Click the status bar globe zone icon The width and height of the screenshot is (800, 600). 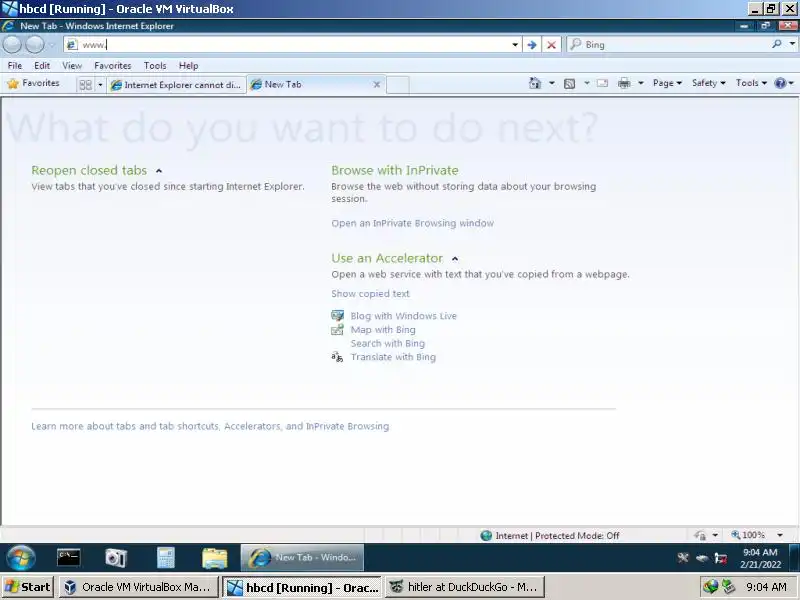pos(486,535)
